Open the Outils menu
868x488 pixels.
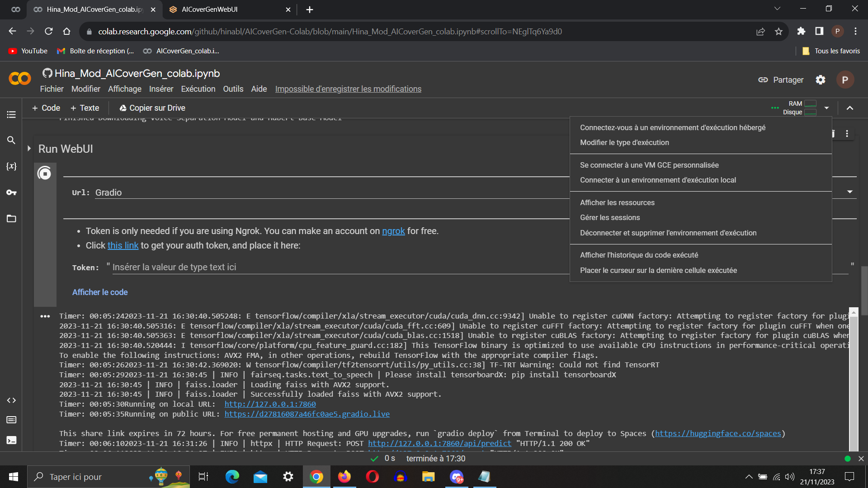[233, 89]
